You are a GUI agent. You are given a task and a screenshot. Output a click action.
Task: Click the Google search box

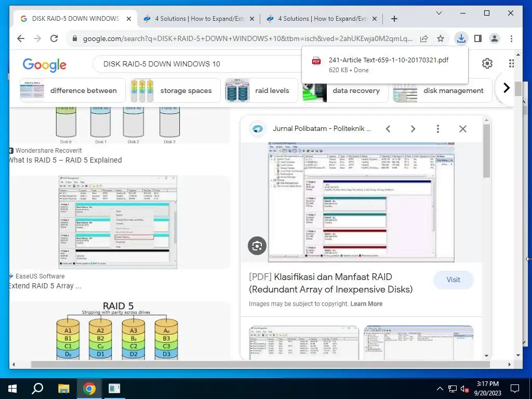click(197, 64)
